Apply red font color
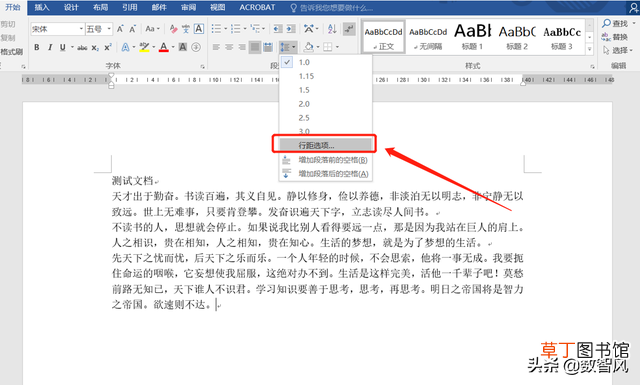Viewport: 640px width, 385px height. pyautogui.click(x=164, y=47)
